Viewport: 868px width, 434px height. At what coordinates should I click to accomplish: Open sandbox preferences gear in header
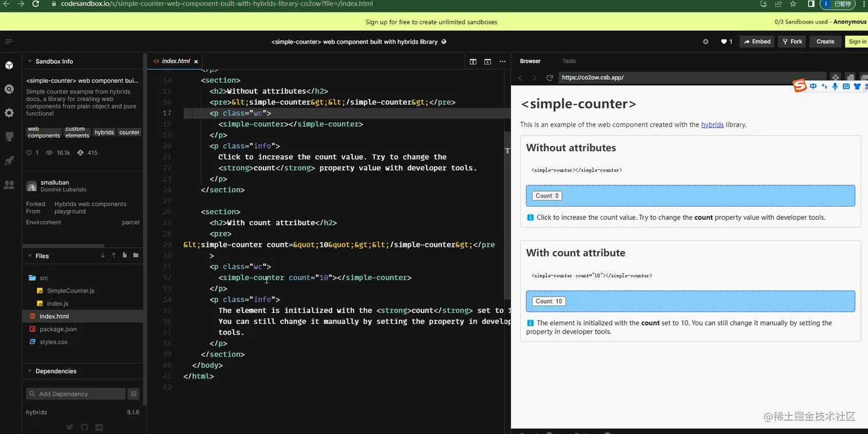click(706, 41)
